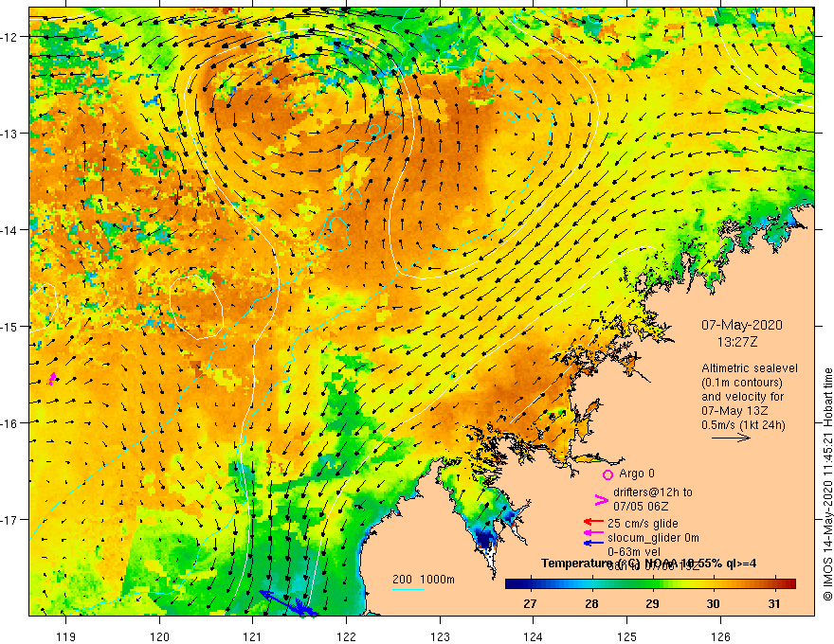Click the time text 13:27Z
This screenshot has width=834, height=644.
[737, 342]
